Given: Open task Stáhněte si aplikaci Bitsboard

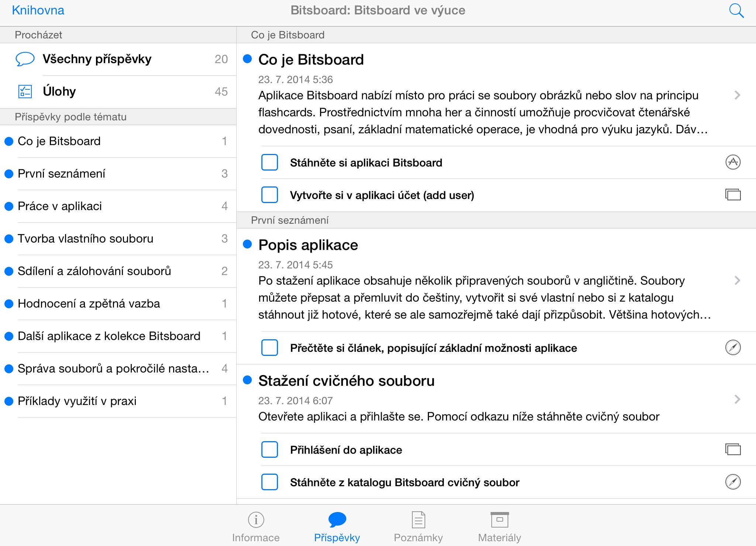Looking at the screenshot, I should tap(366, 163).
